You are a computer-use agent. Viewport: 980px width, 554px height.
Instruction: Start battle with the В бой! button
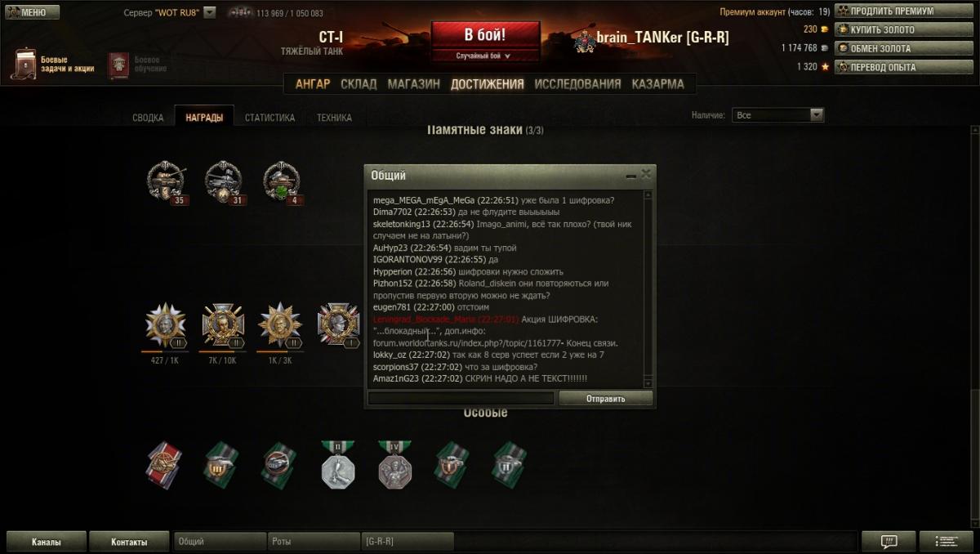tap(485, 36)
